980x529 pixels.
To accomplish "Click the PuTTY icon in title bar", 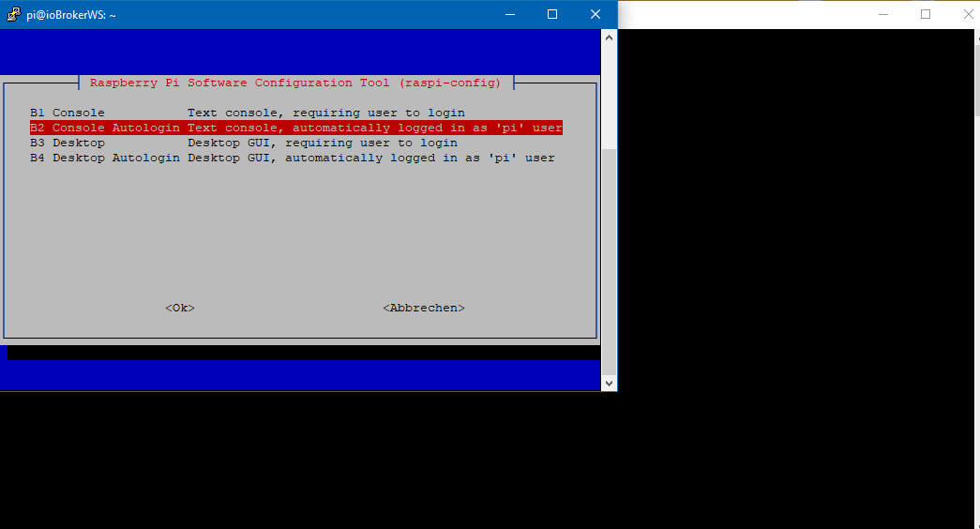I will [x=14, y=14].
